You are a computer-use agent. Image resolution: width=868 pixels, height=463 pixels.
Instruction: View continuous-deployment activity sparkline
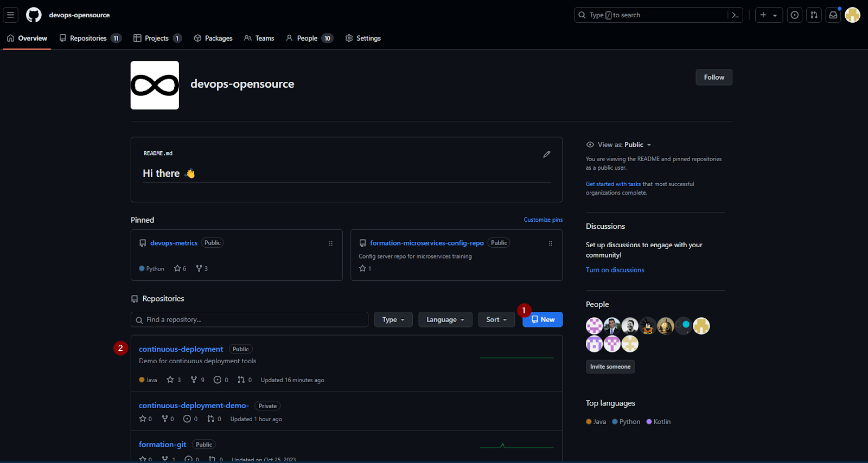click(x=516, y=358)
